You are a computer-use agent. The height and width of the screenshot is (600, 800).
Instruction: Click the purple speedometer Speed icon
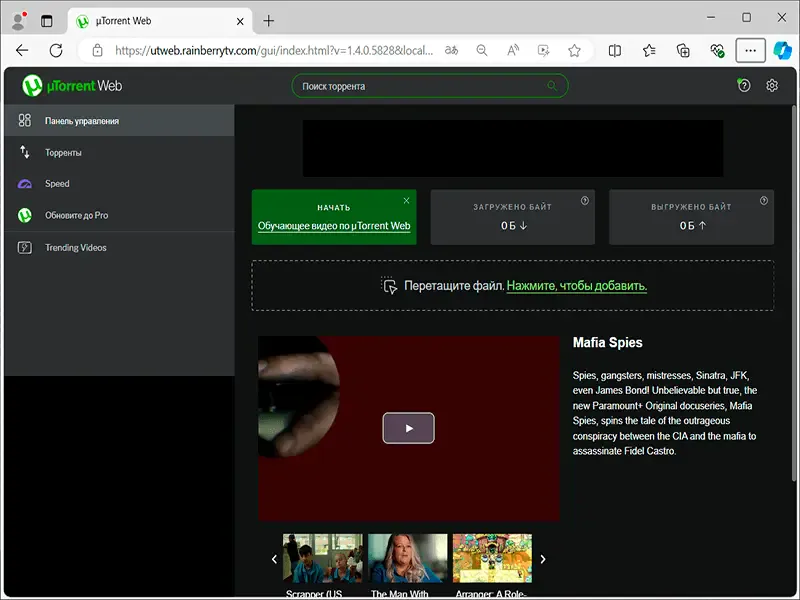click(24, 184)
